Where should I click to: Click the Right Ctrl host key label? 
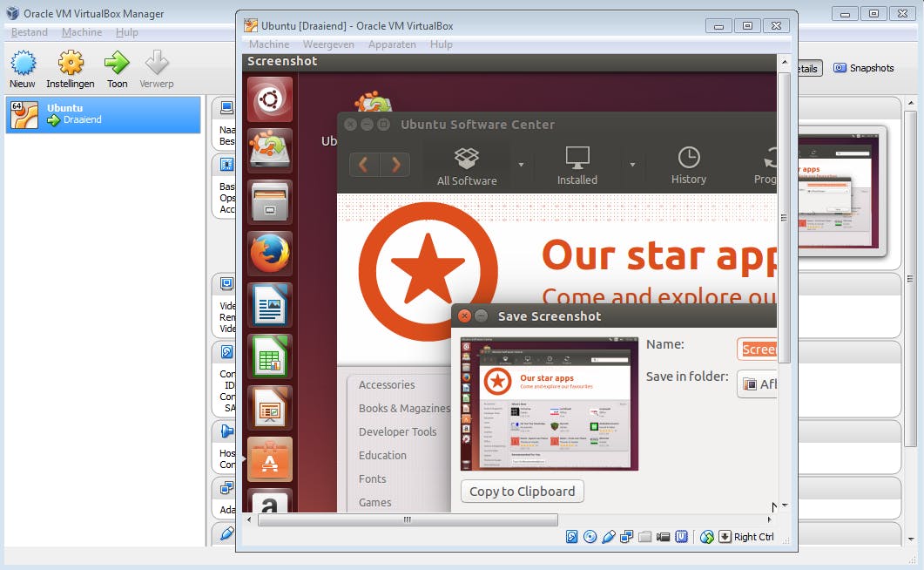[x=753, y=536]
